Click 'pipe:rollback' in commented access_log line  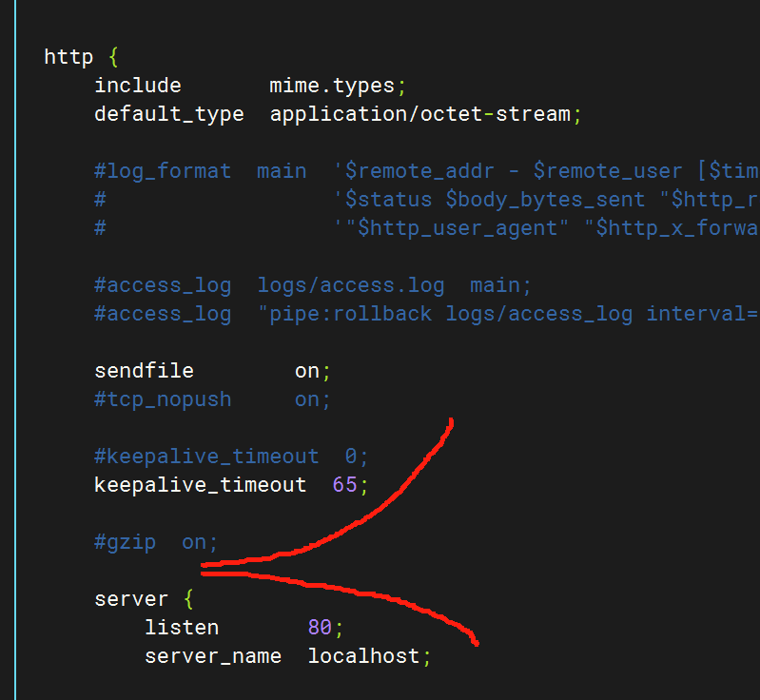pos(350,314)
